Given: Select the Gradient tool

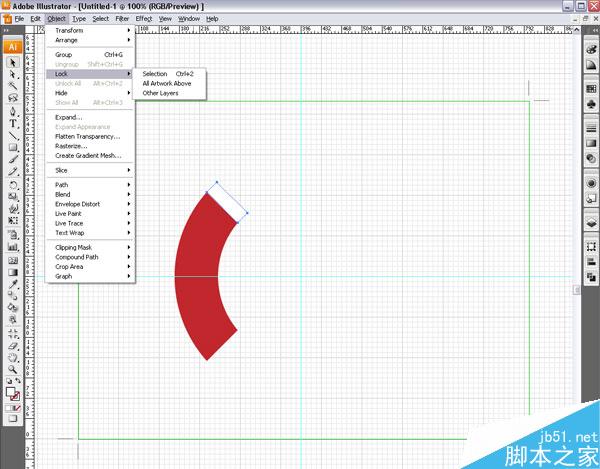Looking at the screenshot, I should (13, 272).
